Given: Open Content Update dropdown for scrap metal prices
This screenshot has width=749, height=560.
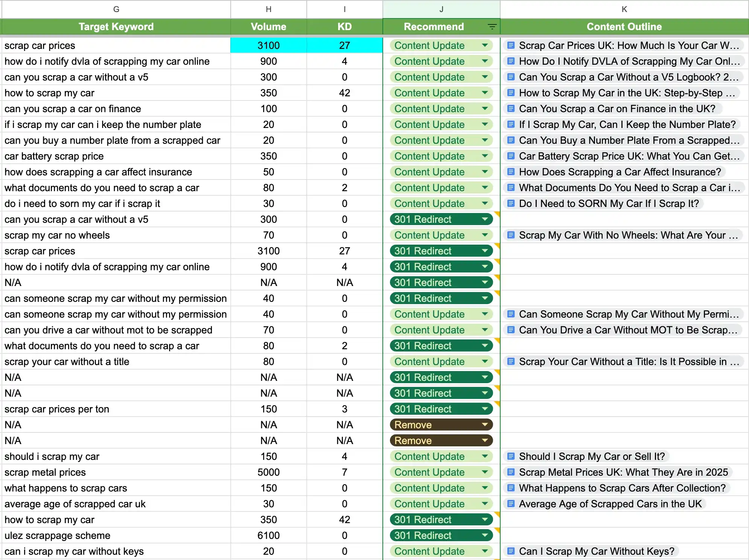Looking at the screenshot, I should (x=485, y=472).
